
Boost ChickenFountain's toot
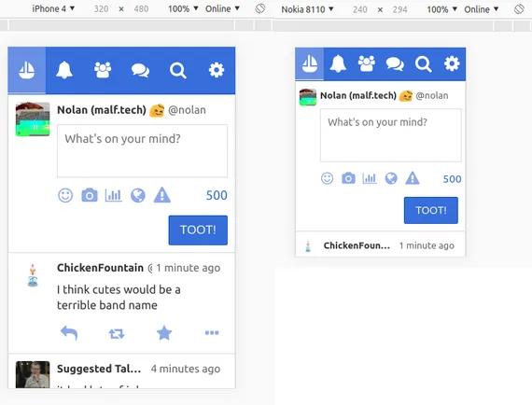(117, 334)
